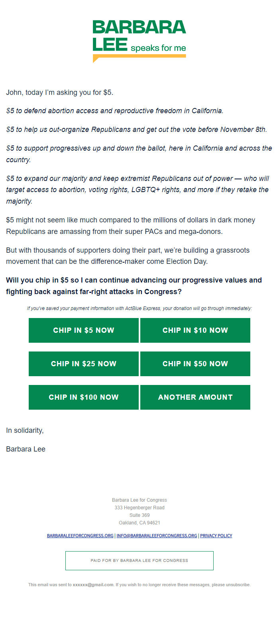The width and height of the screenshot is (279, 644).
Task: Click the bold "Will you chip in $5" paragraph
Action: click(x=134, y=286)
